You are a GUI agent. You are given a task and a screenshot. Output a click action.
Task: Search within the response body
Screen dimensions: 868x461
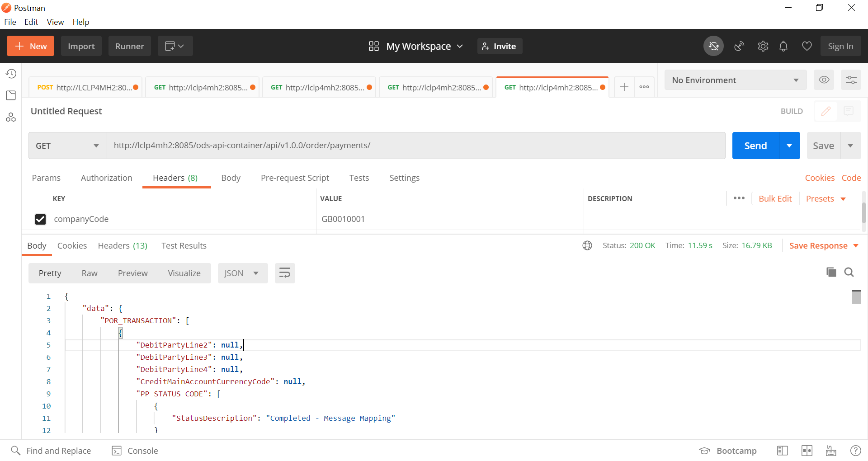coord(849,272)
